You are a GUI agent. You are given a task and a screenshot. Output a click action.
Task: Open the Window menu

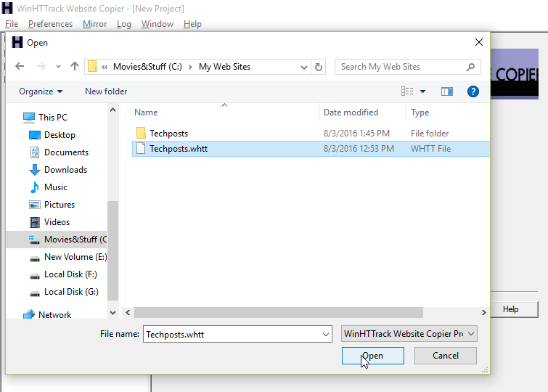click(158, 24)
